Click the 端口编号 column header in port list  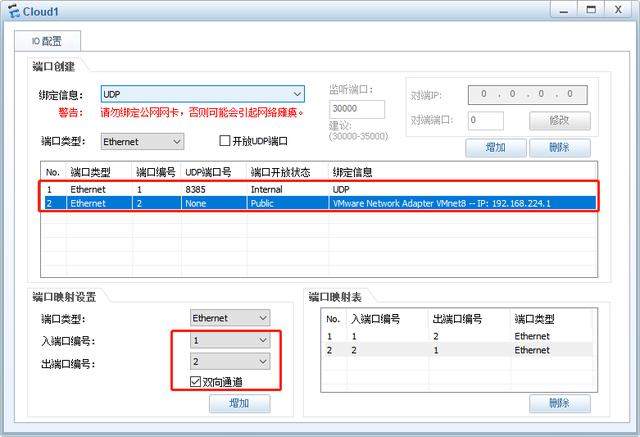coord(156,172)
